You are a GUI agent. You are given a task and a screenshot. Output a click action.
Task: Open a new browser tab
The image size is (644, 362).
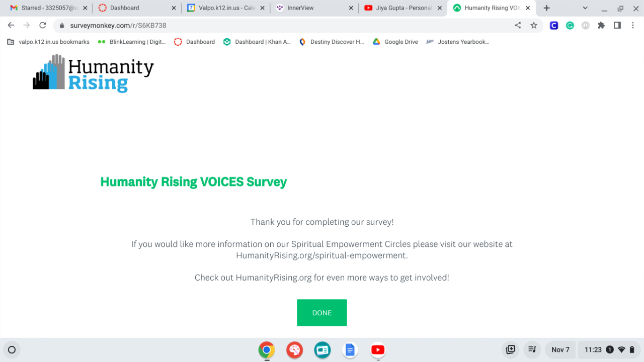tap(547, 8)
